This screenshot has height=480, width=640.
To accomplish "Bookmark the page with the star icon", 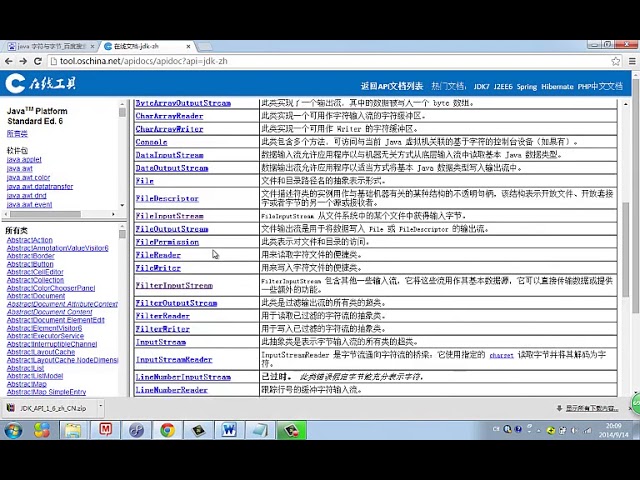I will (616, 61).
